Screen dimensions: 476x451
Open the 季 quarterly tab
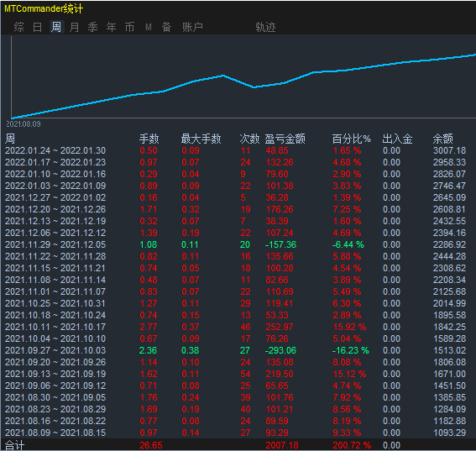93,27
